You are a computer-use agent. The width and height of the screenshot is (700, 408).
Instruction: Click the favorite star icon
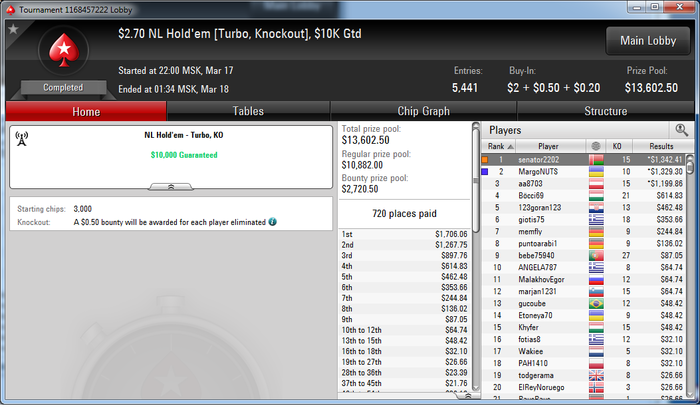pyautogui.click(x=13, y=29)
